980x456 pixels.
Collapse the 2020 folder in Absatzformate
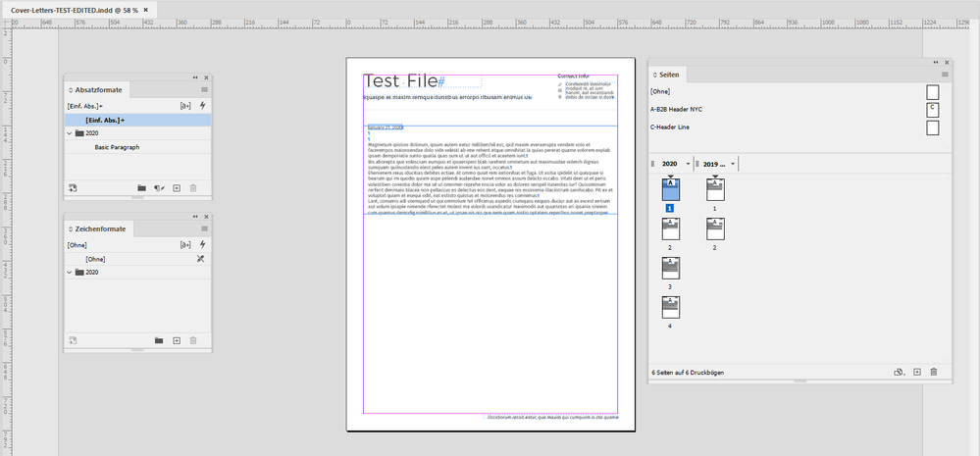(70, 133)
